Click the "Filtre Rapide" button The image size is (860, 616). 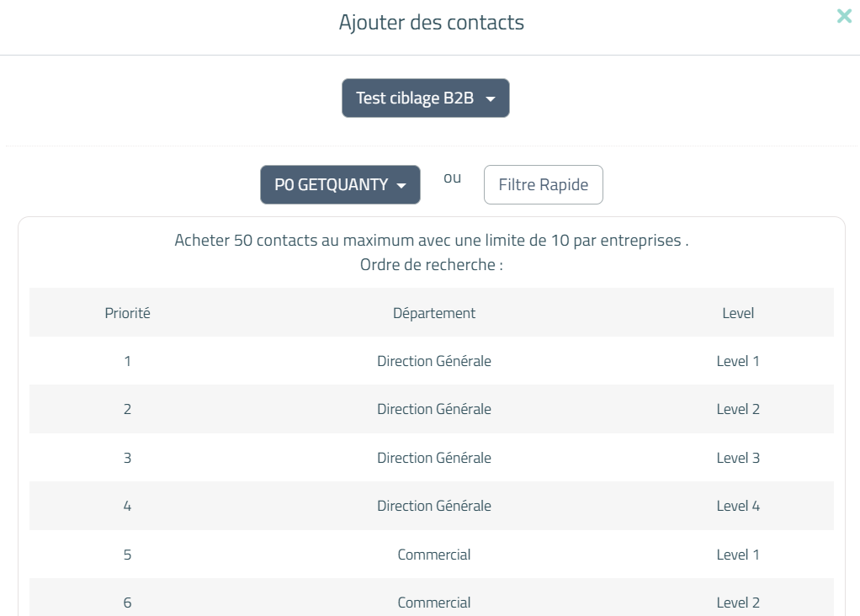tap(543, 184)
